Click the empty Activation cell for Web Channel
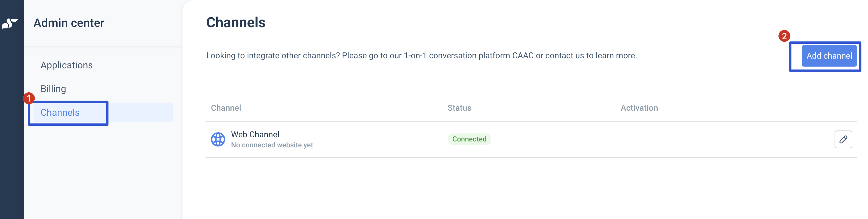The width and height of the screenshot is (868, 219). point(708,139)
